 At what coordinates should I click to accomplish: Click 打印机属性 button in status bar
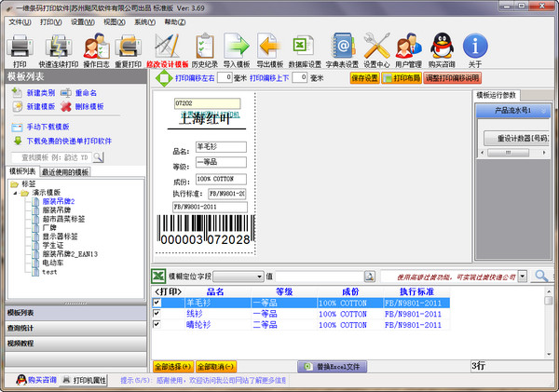85,380
